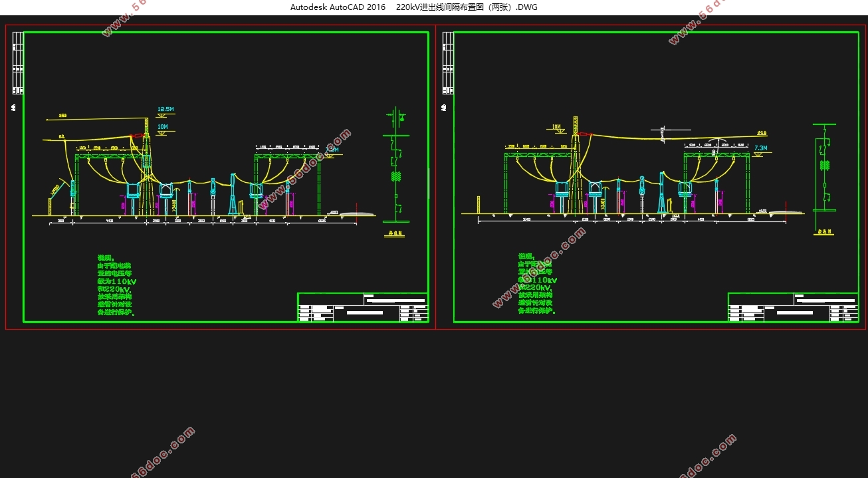
Task: Select the green notes text on right sheet
Action: (538, 283)
